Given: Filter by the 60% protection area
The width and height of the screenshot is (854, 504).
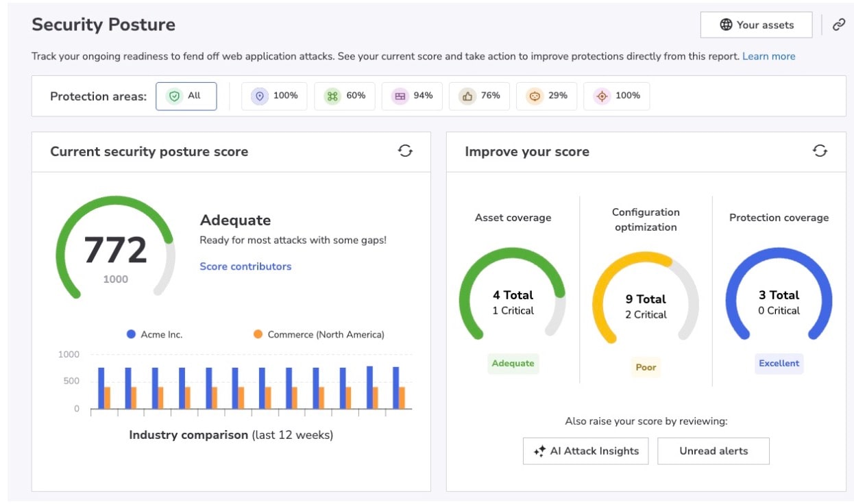Looking at the screenshot, I should click(345, 96).
